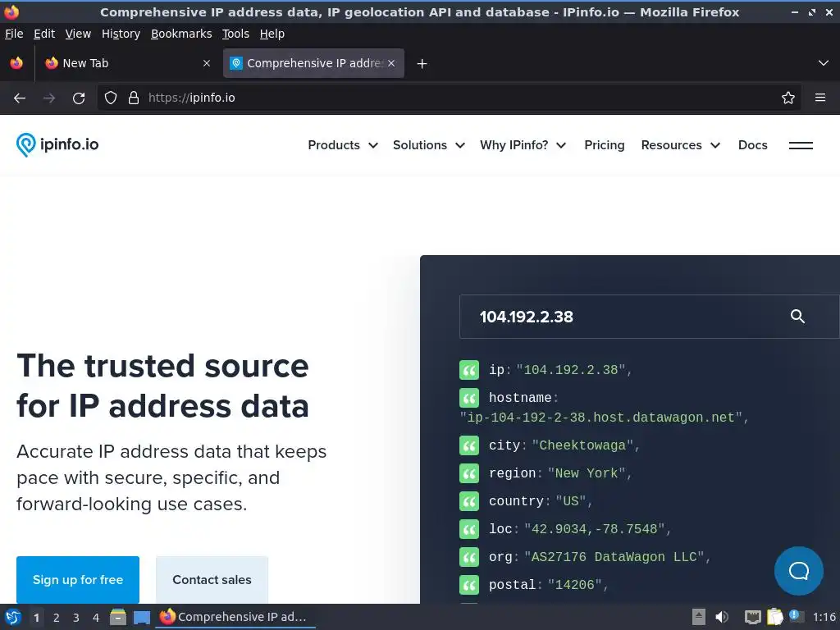Switch to workspace 2

tap(57, 618)
